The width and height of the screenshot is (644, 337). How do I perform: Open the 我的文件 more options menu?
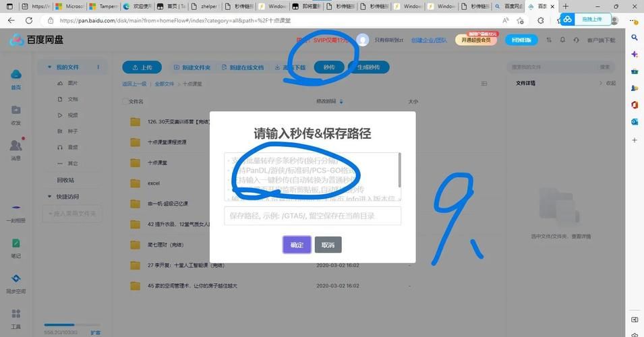(98, 67)
